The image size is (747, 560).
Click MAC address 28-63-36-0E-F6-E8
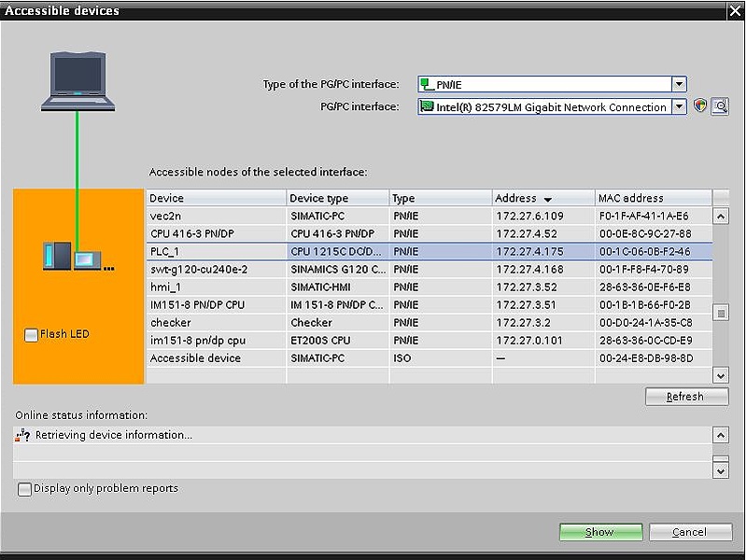(645, 287)
